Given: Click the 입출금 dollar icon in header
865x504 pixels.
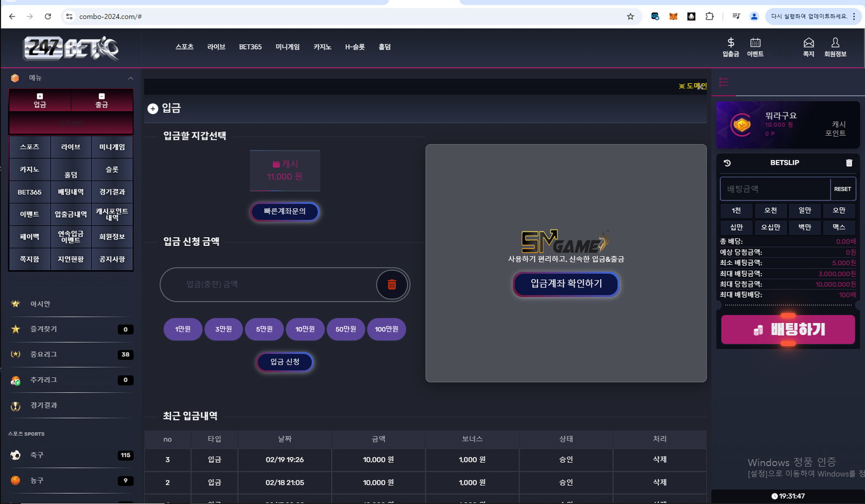Looking at the screenshot, I should (730, 43).
